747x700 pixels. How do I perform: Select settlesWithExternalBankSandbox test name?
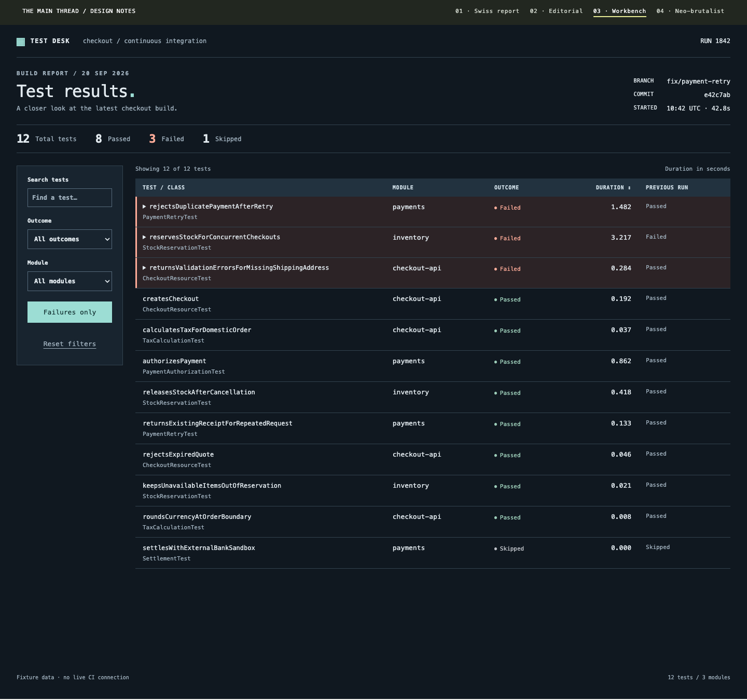point(199,548)
